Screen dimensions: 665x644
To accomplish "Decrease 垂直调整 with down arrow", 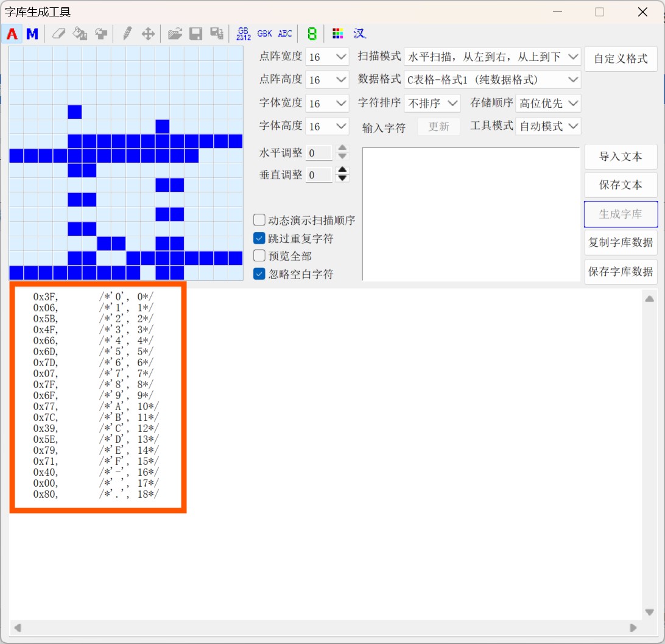I will pyautogui.click(x=342, y=178).
